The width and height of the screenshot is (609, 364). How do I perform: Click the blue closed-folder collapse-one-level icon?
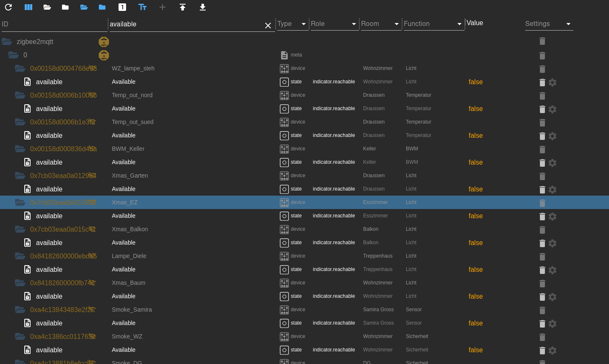(102, 7)
